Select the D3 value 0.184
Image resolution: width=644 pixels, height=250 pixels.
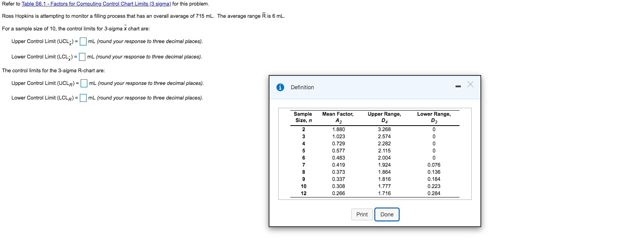tap(434, 179)
